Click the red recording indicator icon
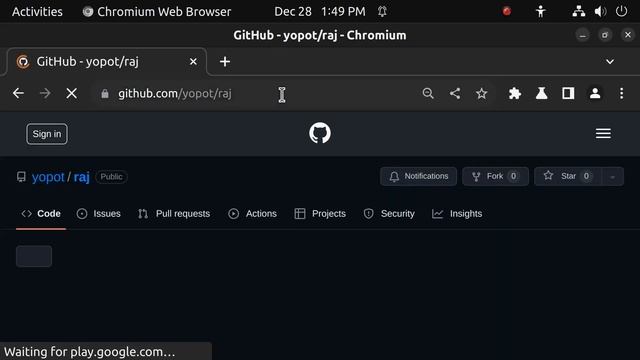 pyautogui.click(x=507, y=11)
